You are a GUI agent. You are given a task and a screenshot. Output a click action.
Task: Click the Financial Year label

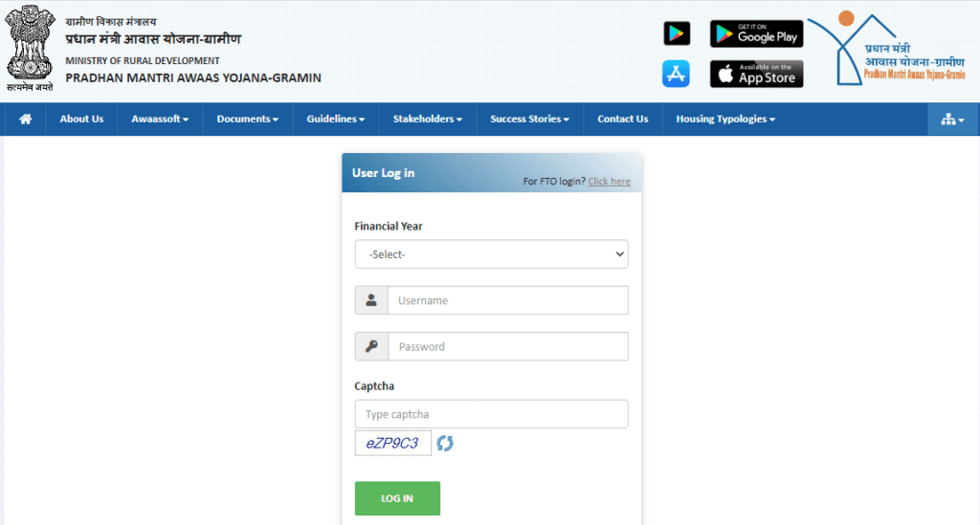pyautogui.click(x=389, y=226)
